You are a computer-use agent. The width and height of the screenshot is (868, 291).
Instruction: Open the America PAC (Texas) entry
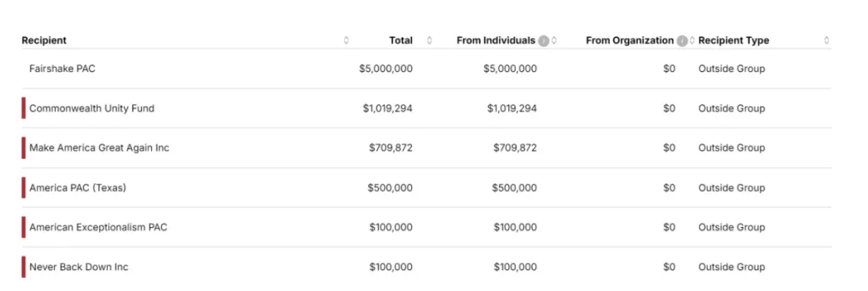(78, 188)
